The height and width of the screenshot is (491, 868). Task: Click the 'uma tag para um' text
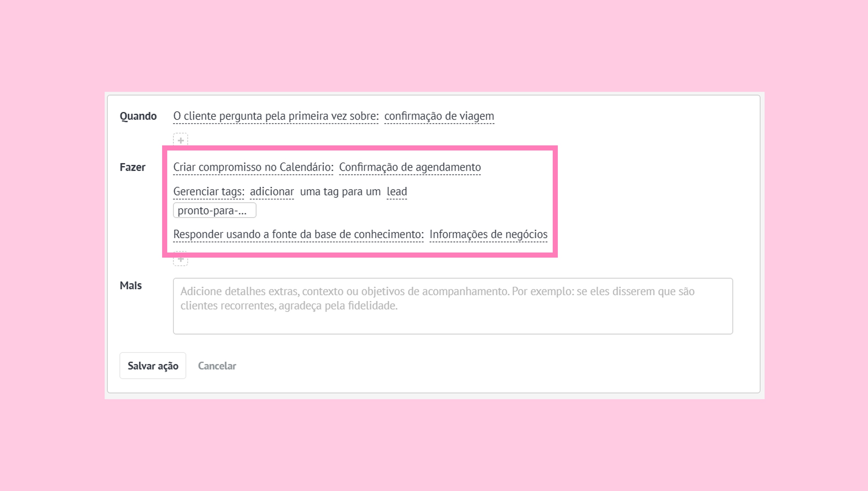tap(340, 192)
